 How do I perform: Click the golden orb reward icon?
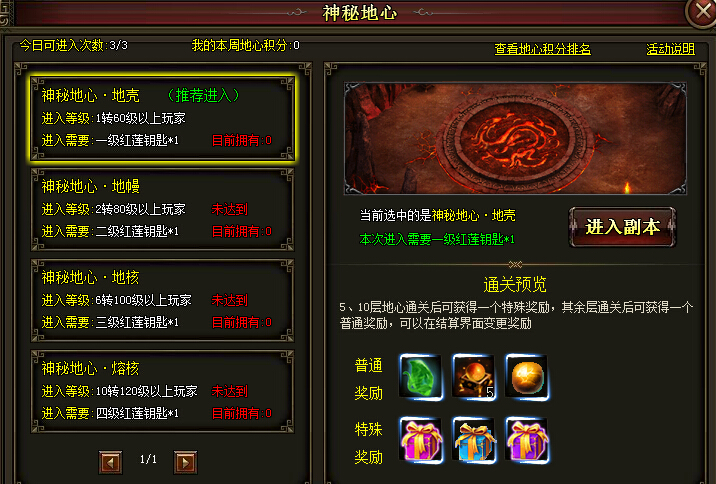[x=526, y=377]
